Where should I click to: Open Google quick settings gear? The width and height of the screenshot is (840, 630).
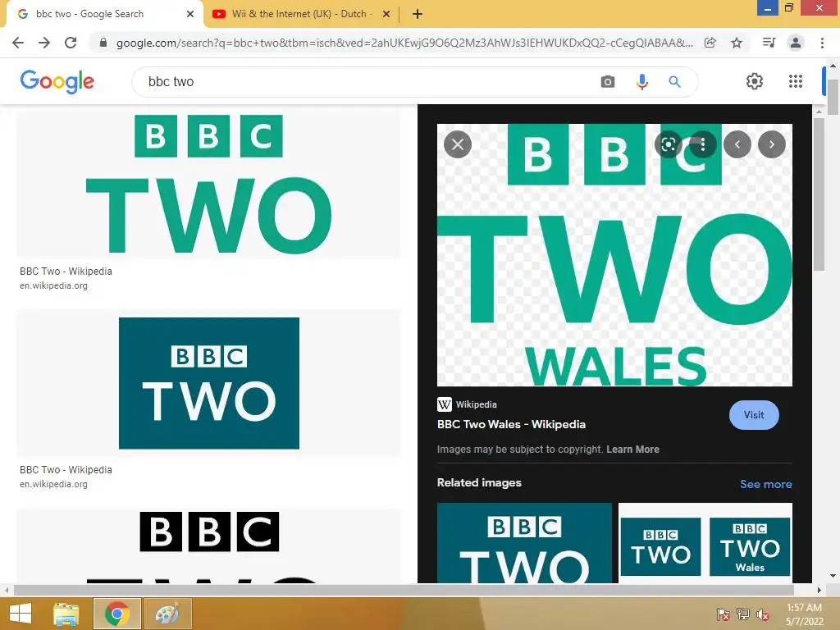[755, 81]
